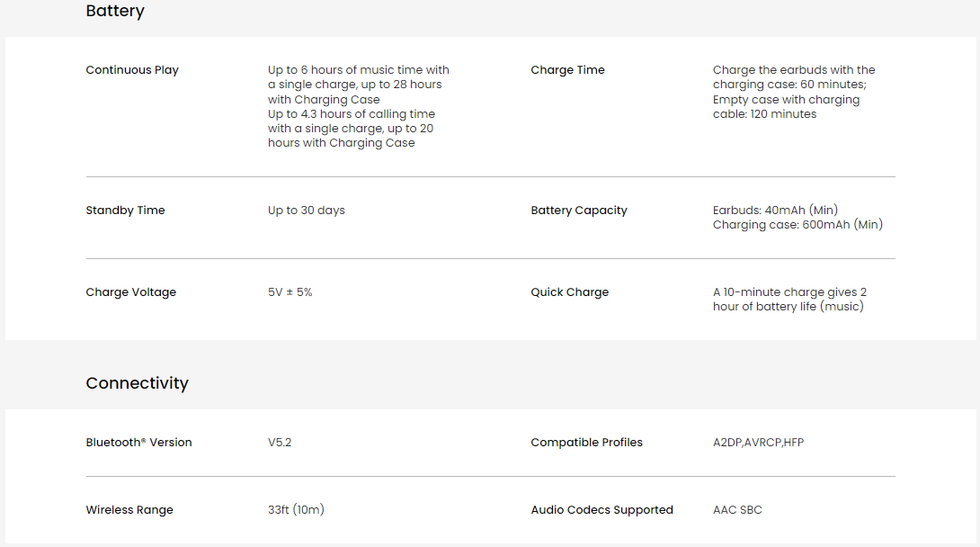Click the Wireless Range label

[129, 510]
